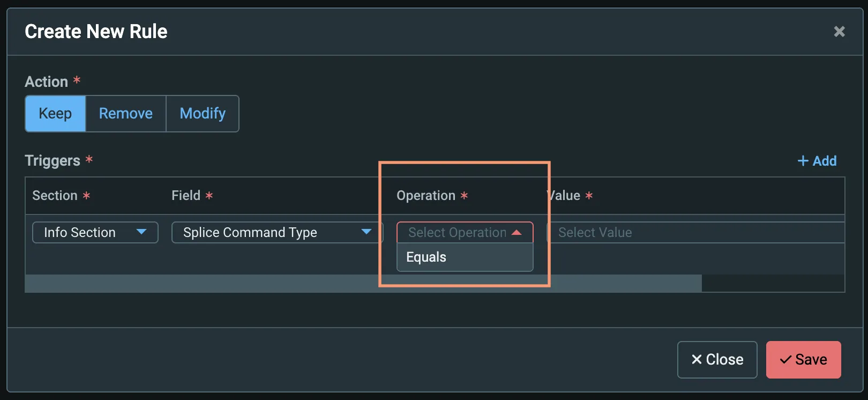Close the Create New Rule dialog with X
Screen dimensions: 868x400
click(839, 32)
